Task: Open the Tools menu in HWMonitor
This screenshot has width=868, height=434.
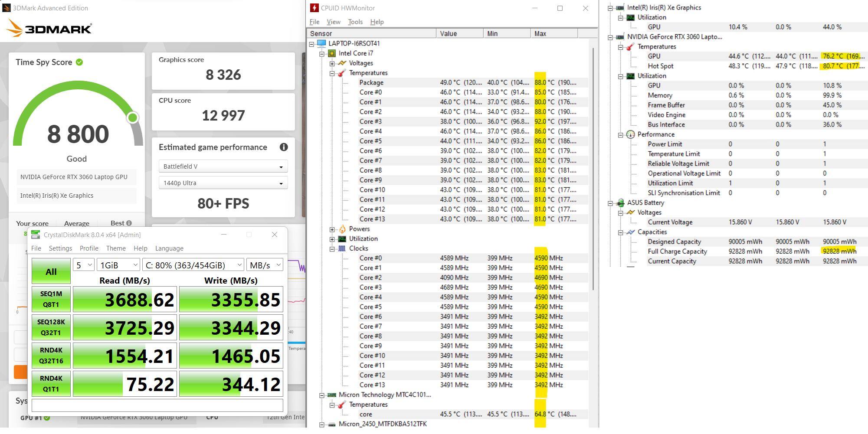Action: pos(355,22)
